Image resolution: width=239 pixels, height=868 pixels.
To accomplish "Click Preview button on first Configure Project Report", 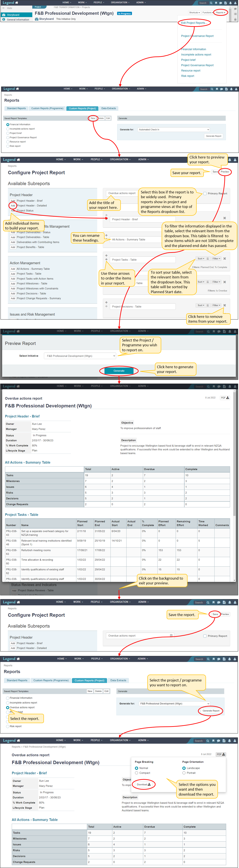I will coord(225,172).
